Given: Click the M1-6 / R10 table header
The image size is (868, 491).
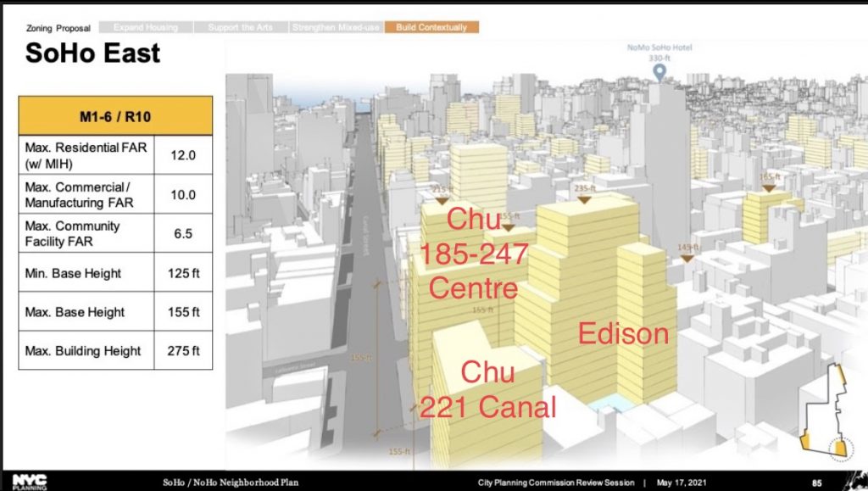Looking at the screenshot, I should pos(115,115).
